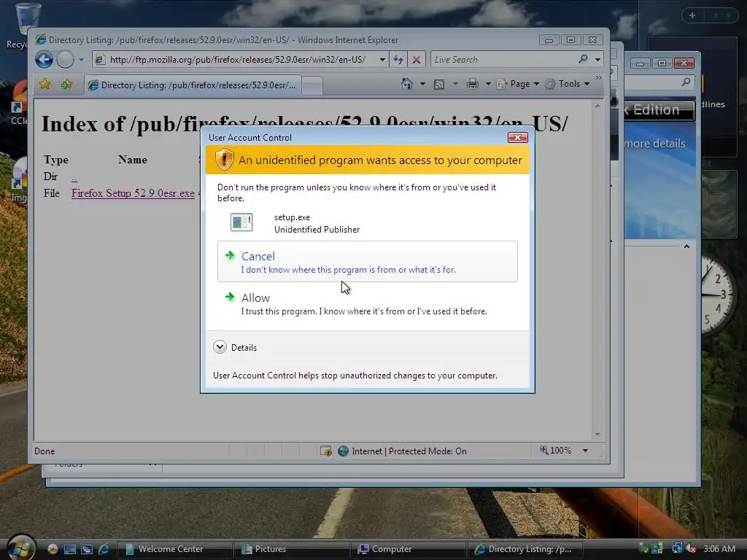
Task: Click the sidebar add gadget plus button
Action: point(692,15)
